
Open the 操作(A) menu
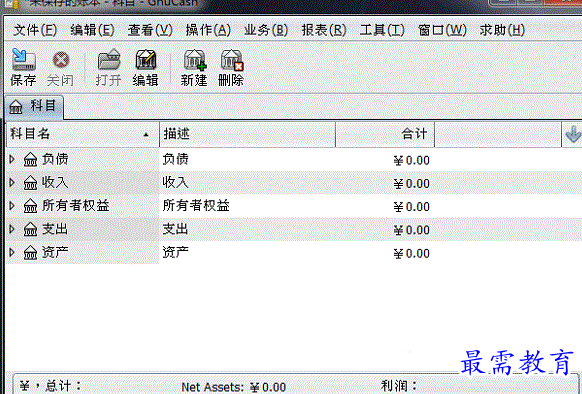point(208,30)
